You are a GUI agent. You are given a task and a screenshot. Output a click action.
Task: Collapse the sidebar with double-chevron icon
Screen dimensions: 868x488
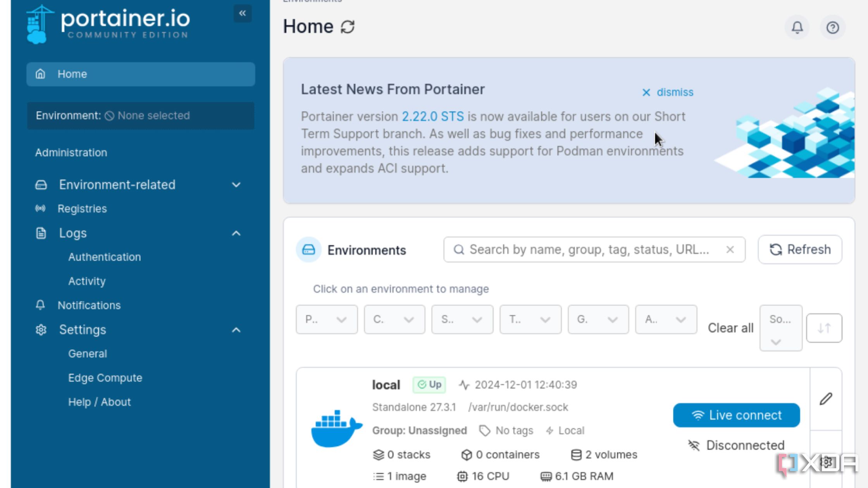242,13
